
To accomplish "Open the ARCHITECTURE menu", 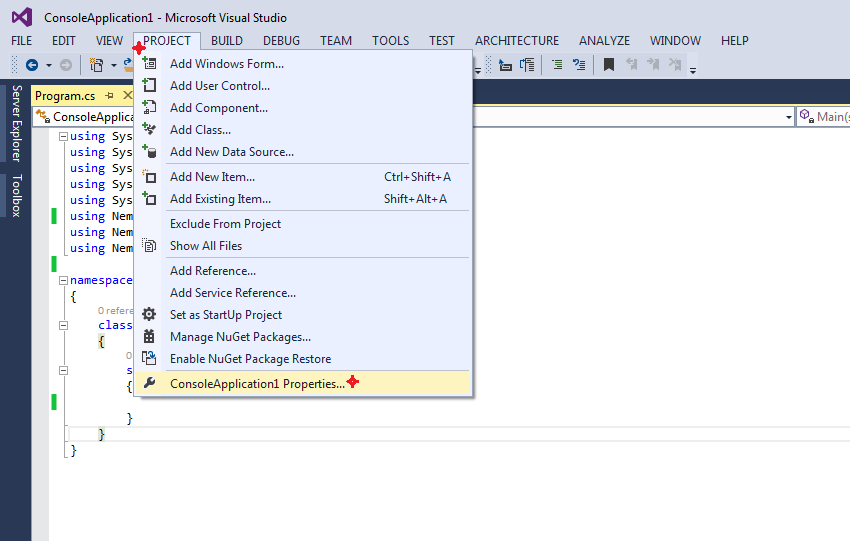I will point(517,41).
